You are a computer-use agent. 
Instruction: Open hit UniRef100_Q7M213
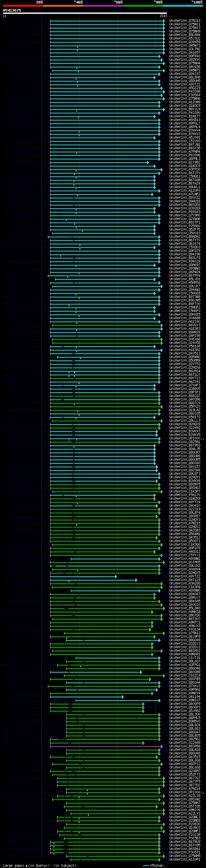pyautogui.click(x=185, y=21)
